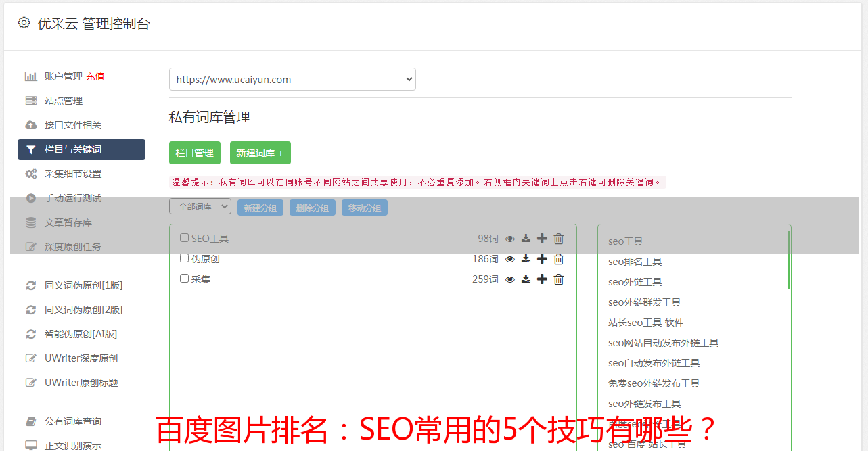
Task: Click the gear icon beside 优采云 管理控制台
Action: (x=24, y=23)
